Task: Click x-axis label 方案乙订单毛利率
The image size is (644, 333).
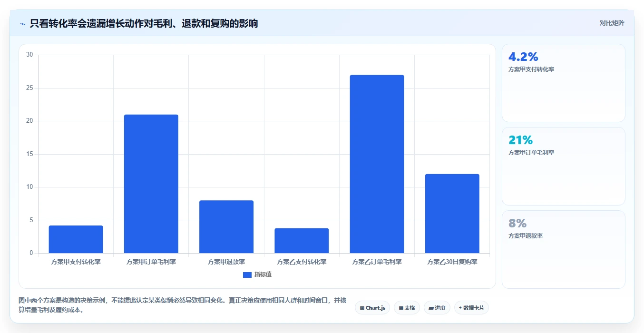Action: click(377, 262)
